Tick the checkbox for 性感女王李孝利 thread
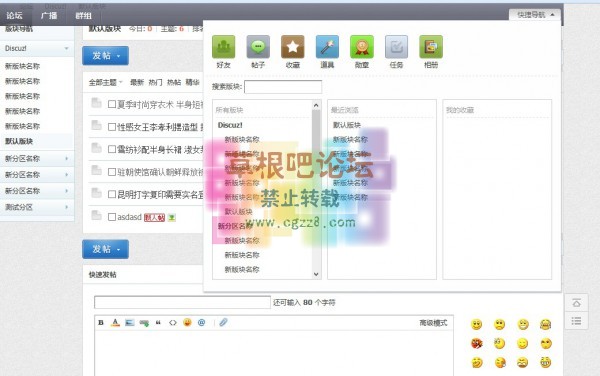This screenshot has height=376, width=600. 112,127
